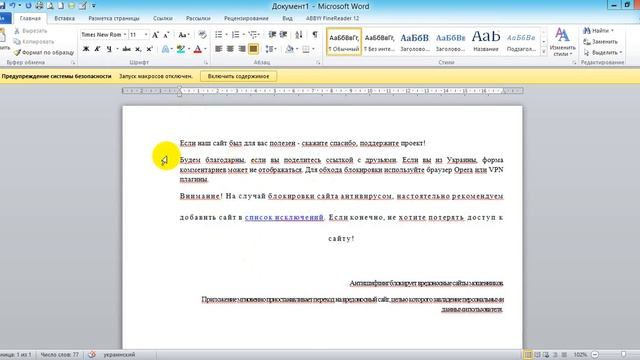This screenshot has width=640, height=360.
Task: Toggle italic (К) formatting
Action: click(x=97, y=49)
